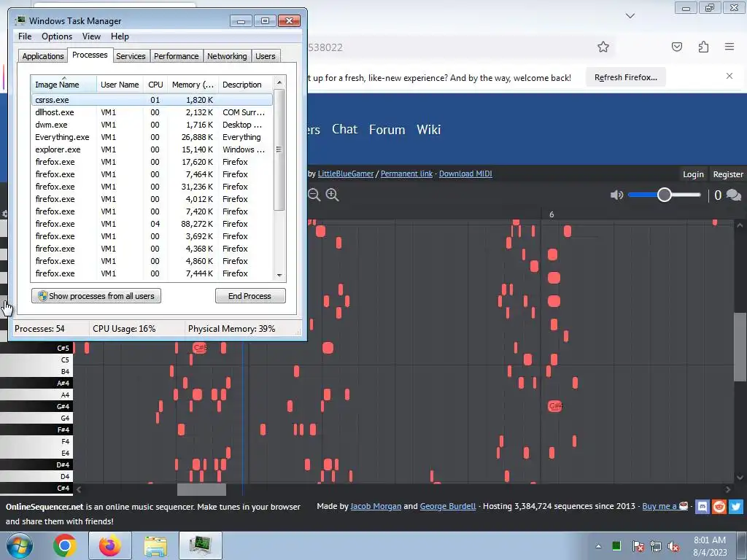Click the process list scroll down arrow
This screenshot has width=747, height=560.
point(279,275)
